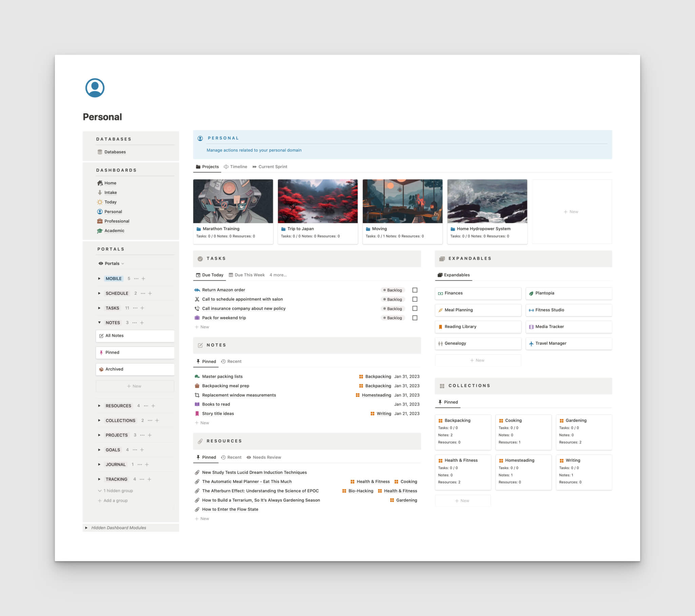
Task: Click the Databases stack icon in sidebar
Action: click(x=100, y=152)
